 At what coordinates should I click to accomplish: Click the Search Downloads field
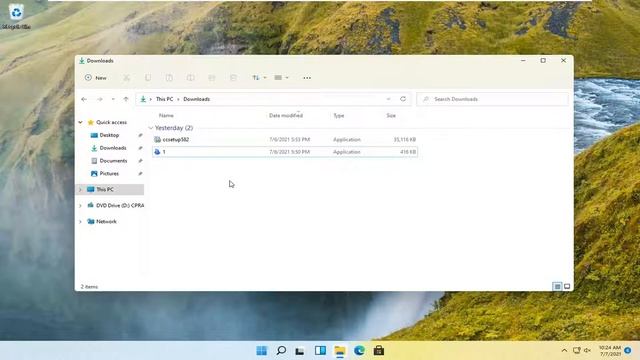(492, 99)
